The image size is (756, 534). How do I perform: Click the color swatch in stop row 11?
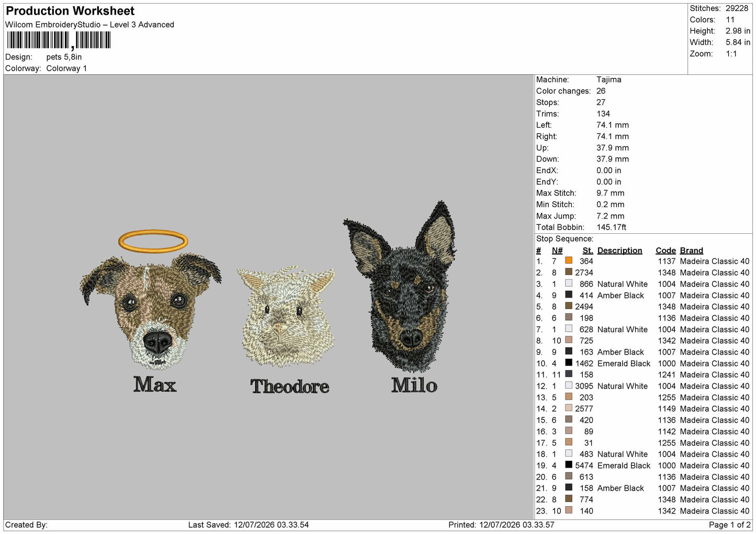click(x=569, y=374)
